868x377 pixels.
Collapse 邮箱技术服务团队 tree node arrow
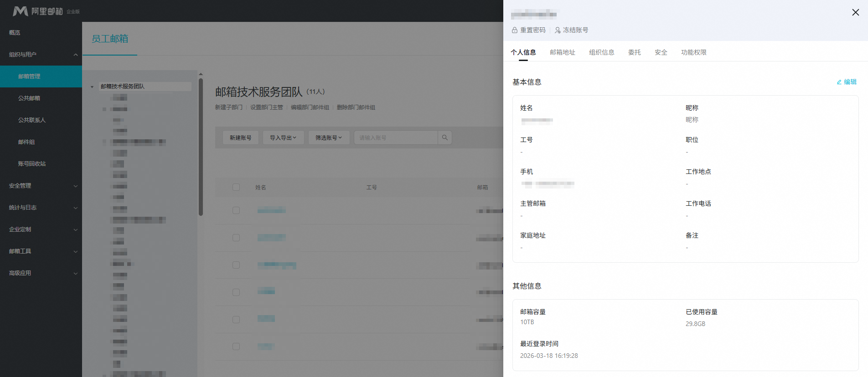[x=92, y=87]
